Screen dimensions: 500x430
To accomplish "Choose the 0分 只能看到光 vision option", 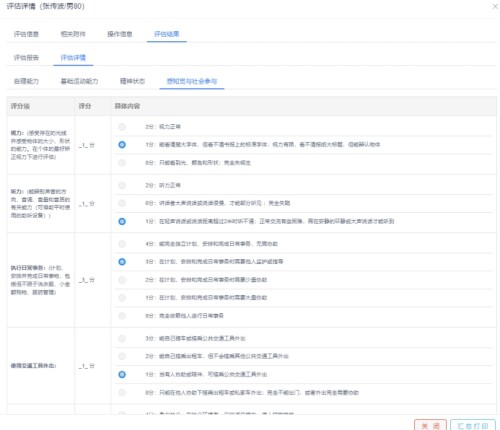I will pos(122,163).
